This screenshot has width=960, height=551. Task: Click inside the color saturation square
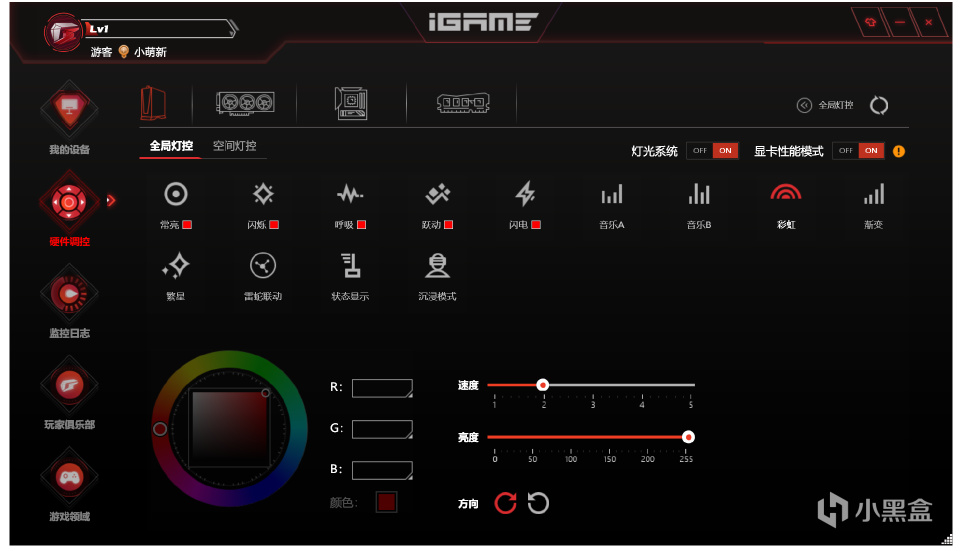[x=230, y=429]
